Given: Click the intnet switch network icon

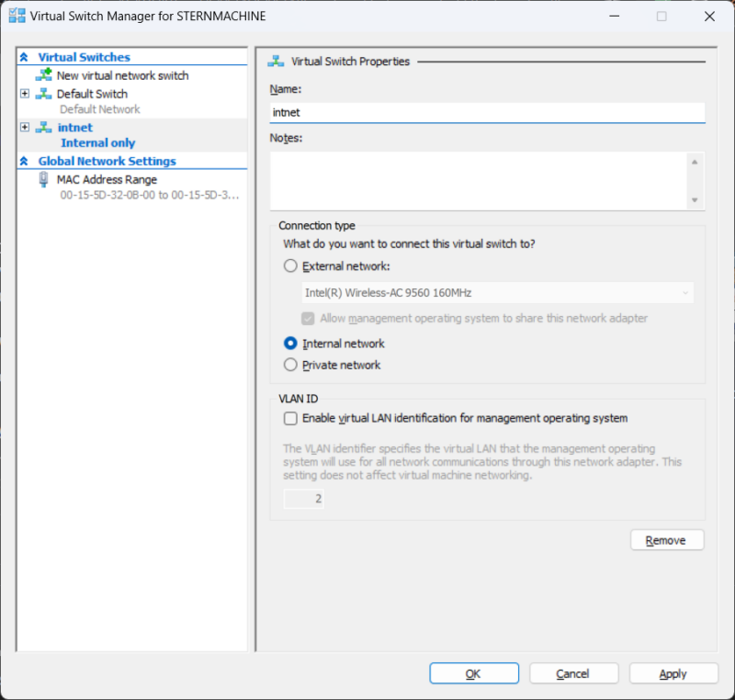Looking at the screenshot, I should coord(43,127).
